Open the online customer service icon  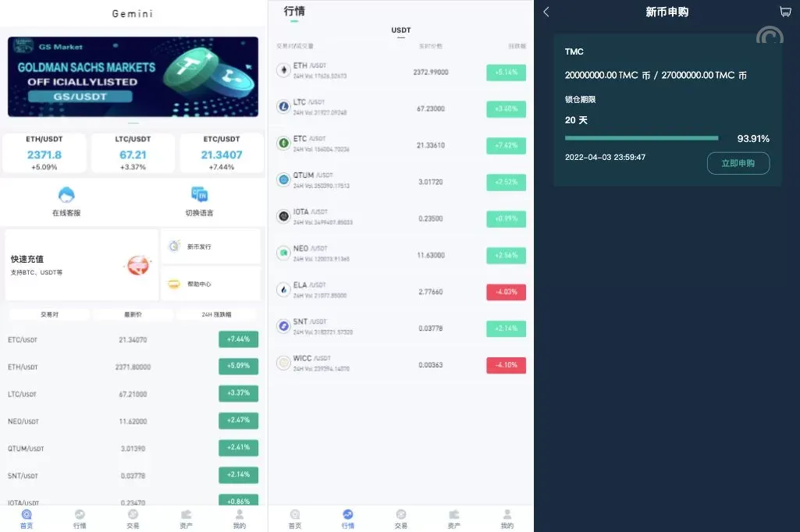point(66,195)
